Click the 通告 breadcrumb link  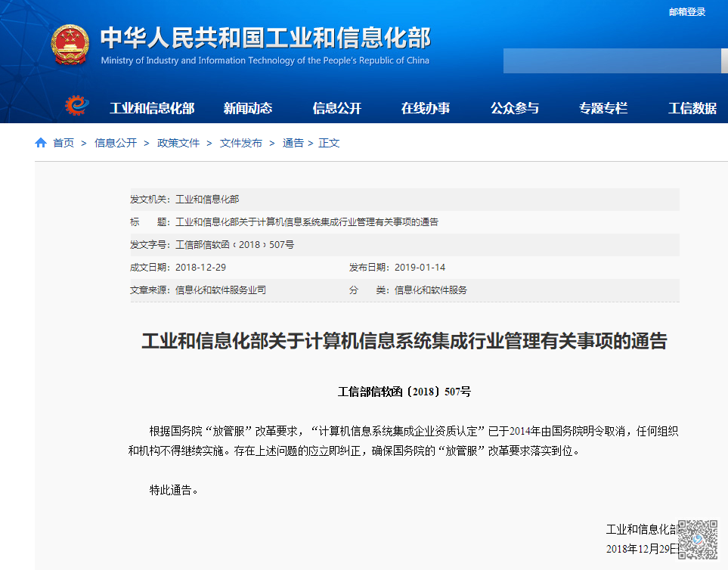293,143
